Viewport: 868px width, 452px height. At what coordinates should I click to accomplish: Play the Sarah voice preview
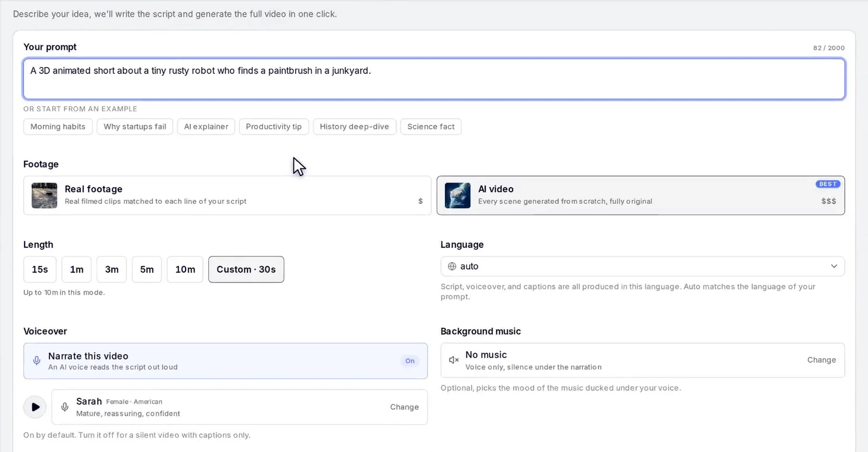[35, 407]
